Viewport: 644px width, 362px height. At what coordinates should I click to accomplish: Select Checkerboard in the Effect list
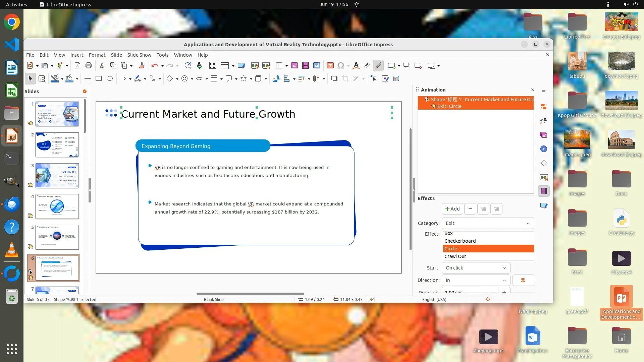click(x=460, y=241)
